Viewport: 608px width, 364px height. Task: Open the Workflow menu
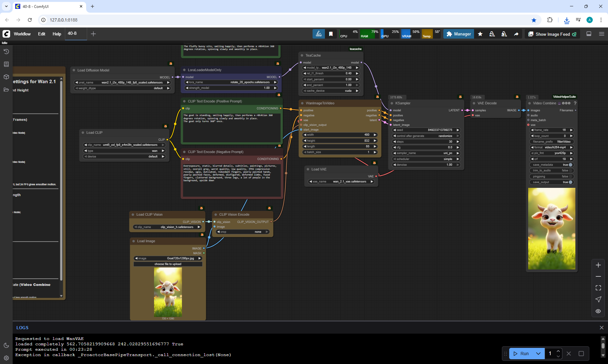[22, 34]
